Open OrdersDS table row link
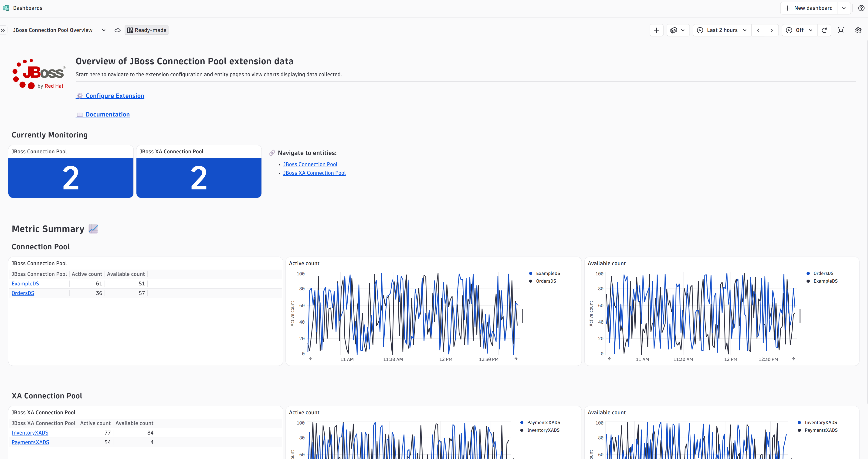 (x=23, y=293)
